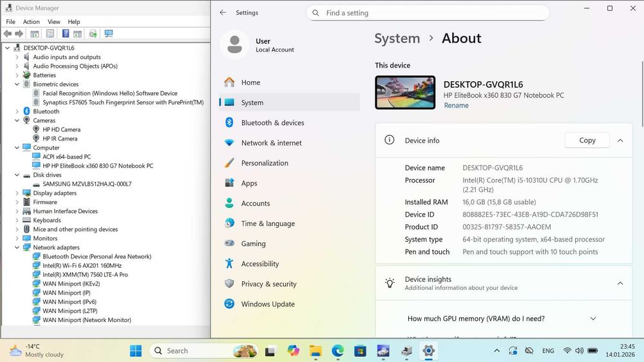Show hidden icons with tray chevron
Viewport: 644px width, 362px height.
[497, 350]
